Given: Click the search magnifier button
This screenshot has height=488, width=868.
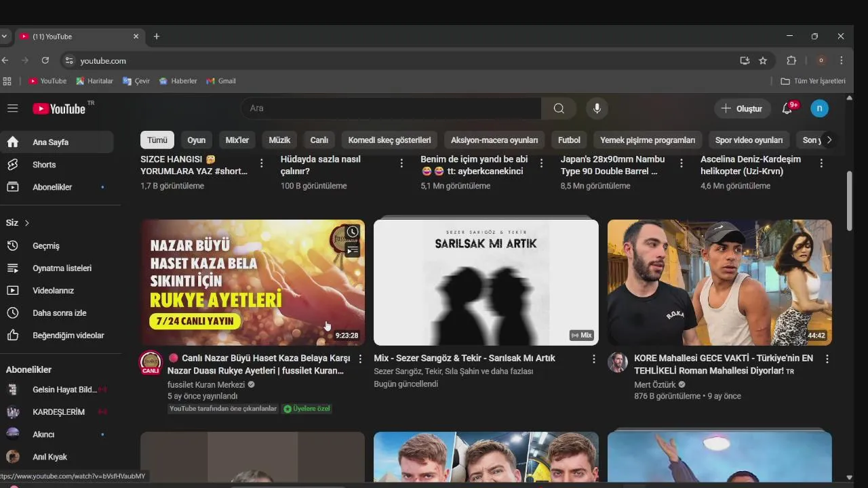Looking at the screenshot, I should coord(559,108).
